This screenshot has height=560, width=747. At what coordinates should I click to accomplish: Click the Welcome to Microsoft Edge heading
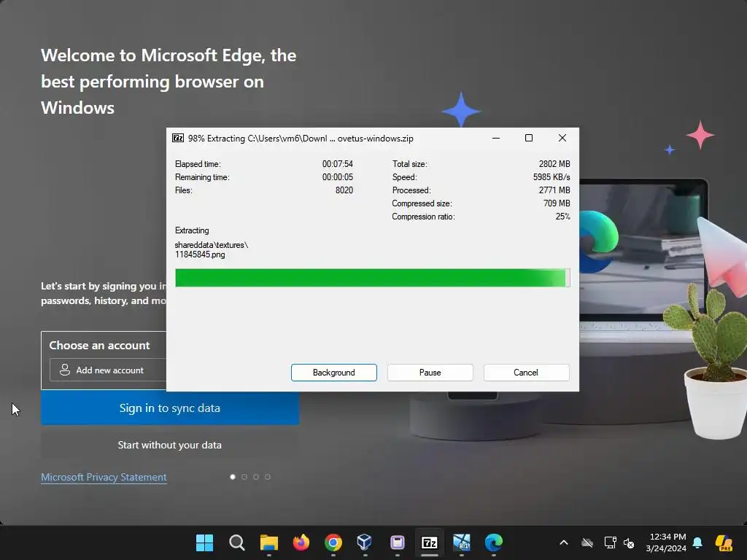tap(169, 82)
